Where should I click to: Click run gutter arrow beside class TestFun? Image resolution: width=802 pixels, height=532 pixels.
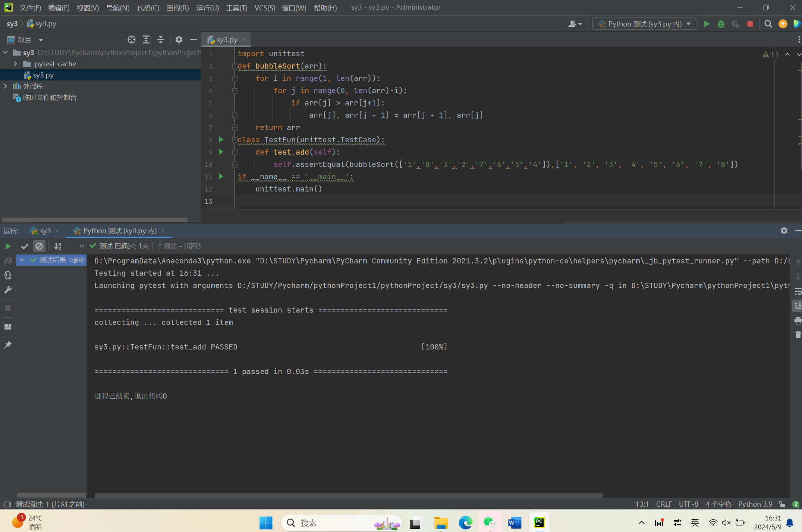coord(221,140)
